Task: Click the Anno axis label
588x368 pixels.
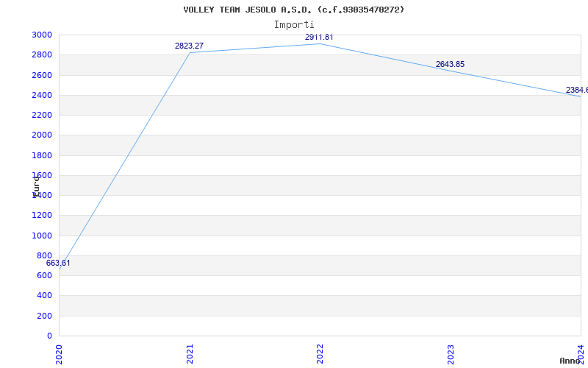Action: pyautogui.click(x=570, y=361)
